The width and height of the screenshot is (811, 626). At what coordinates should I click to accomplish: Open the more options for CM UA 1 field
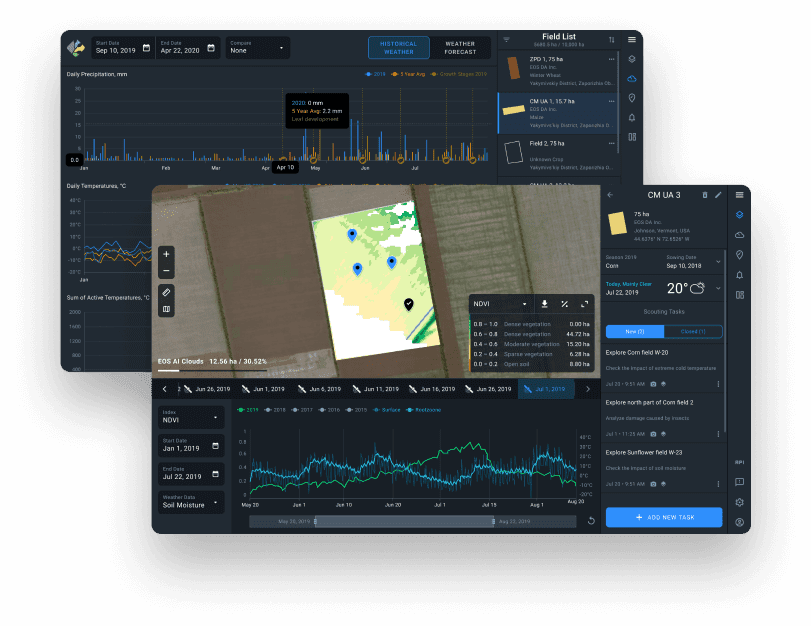tap(611, 101)
